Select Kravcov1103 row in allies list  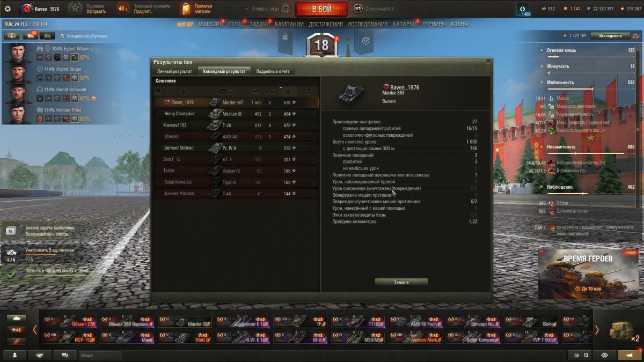[236, 125]
